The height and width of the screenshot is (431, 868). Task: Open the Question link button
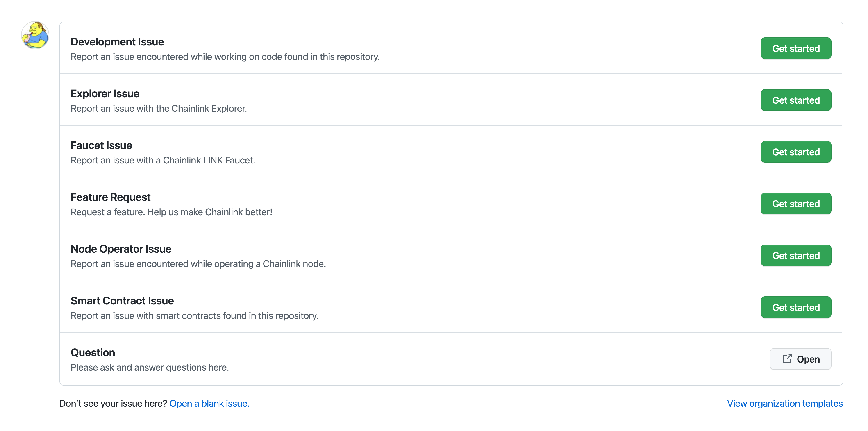[800, 359]
